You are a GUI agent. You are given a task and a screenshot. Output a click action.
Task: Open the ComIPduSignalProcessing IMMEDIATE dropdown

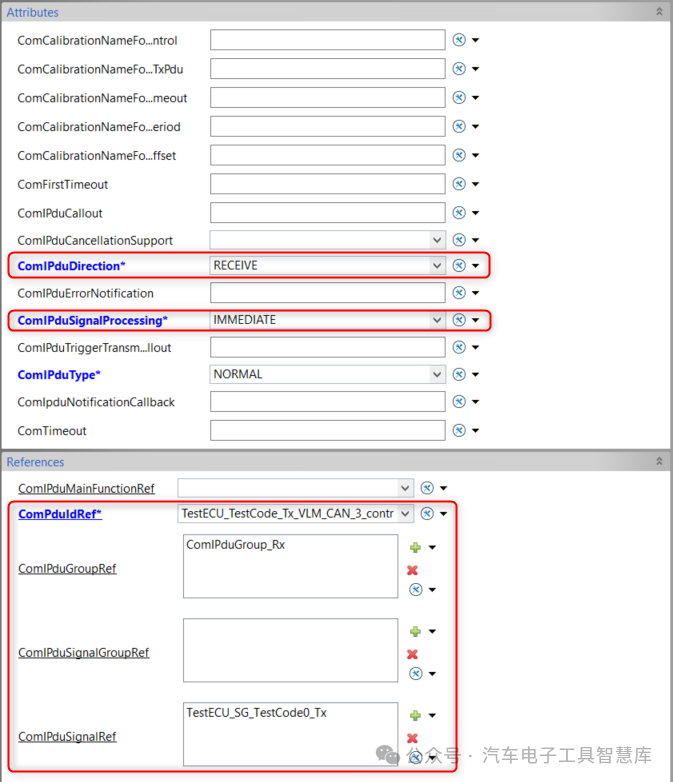[x=437, y=320]
